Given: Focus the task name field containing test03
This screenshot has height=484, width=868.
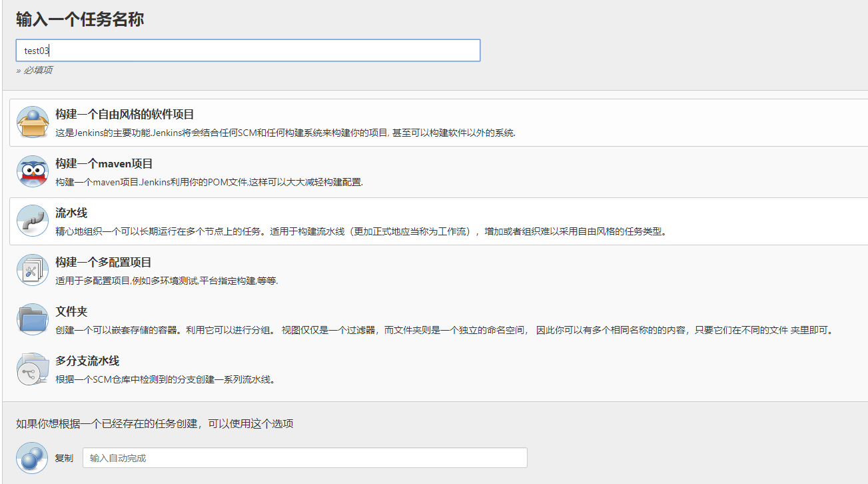Looking at the screenshot, I should [248, 51].
